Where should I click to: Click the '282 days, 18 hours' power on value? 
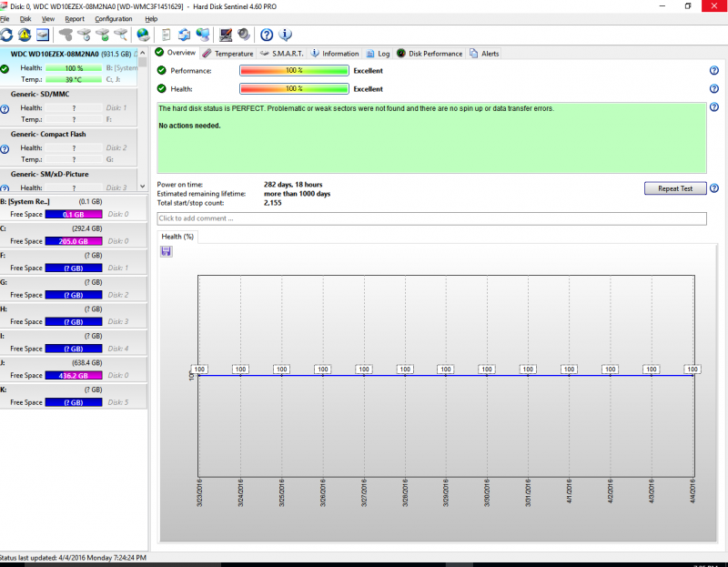pos(293,185)
